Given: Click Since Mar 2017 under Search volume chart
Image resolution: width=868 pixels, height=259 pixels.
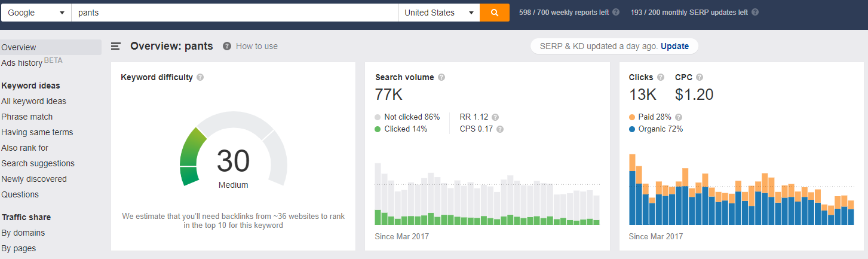Looking at the screenshot, I should pyautogui.click(x=401, y=236).
